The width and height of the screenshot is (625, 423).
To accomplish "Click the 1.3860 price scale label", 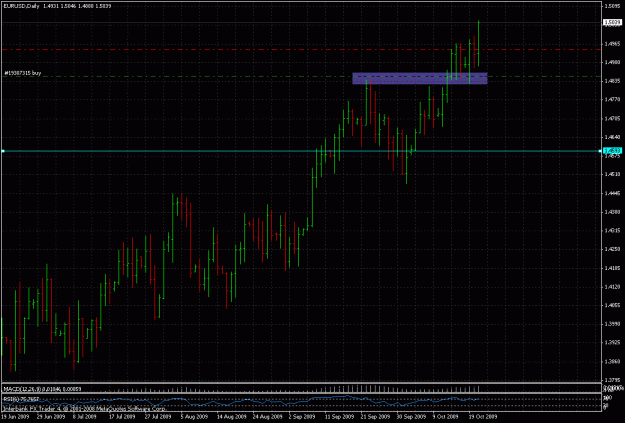I will click(x=612, y=362).
